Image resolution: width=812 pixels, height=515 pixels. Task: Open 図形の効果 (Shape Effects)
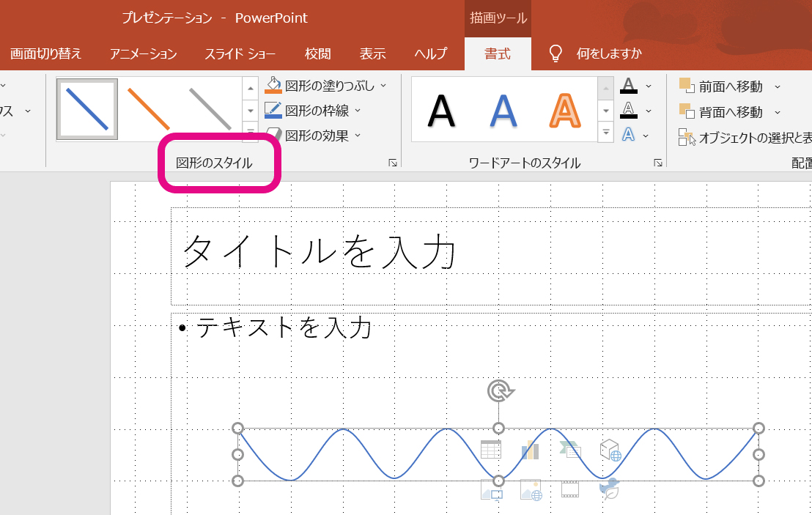[312, 135]
